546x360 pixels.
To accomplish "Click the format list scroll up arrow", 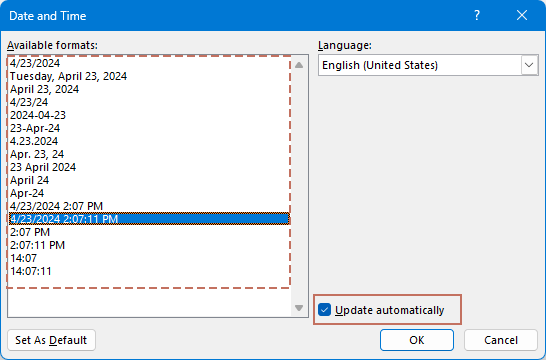I will pos(299,65).
